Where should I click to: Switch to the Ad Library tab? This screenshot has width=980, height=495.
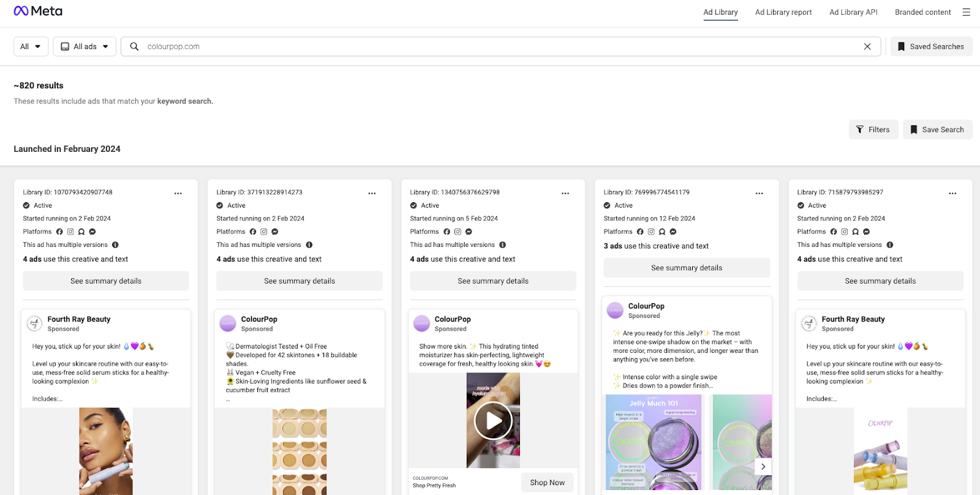pos(720,12)
